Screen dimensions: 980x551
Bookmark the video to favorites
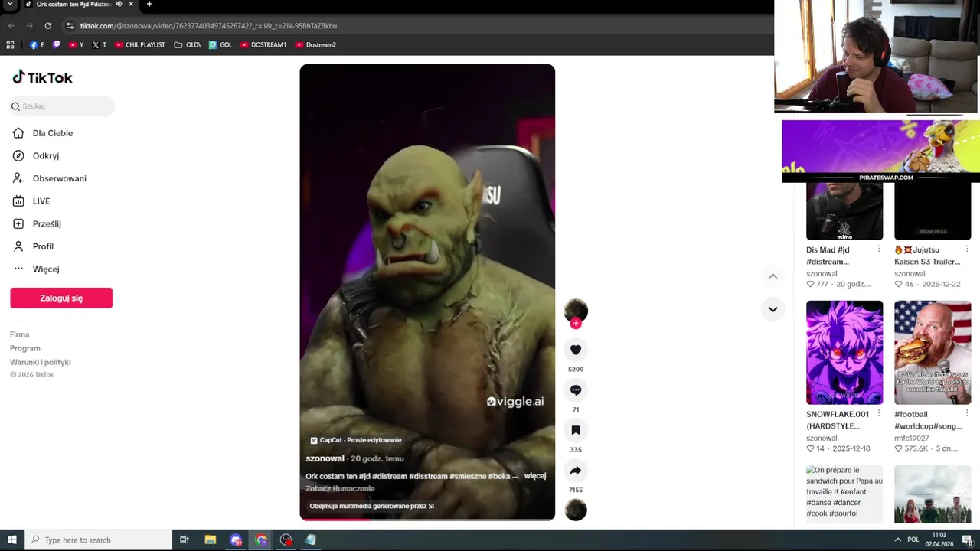(x=576, y=430)
